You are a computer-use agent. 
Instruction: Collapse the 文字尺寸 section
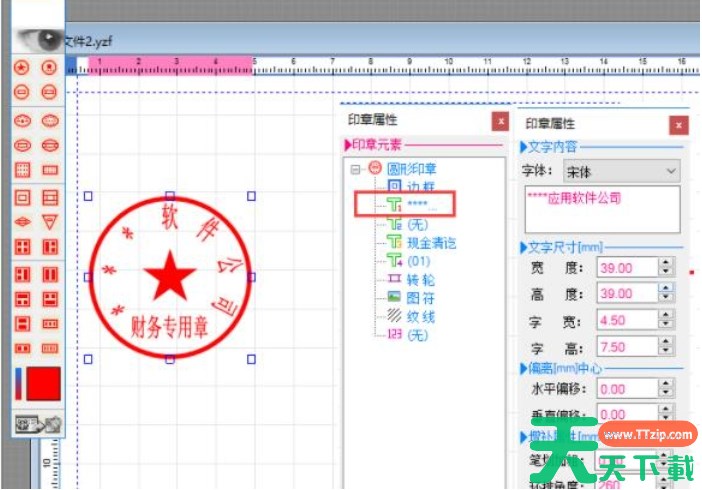[524, 247]
